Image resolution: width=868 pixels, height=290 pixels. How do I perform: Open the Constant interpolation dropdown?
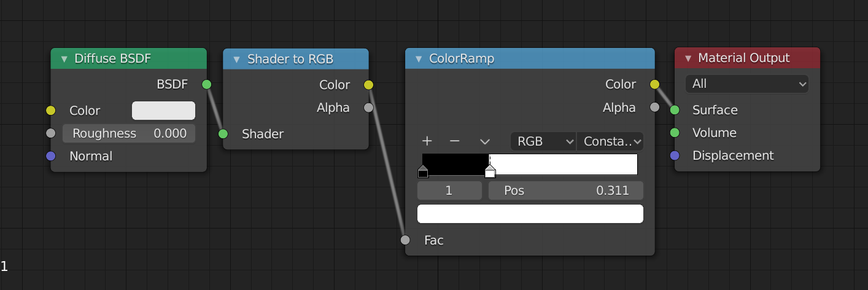610,141
